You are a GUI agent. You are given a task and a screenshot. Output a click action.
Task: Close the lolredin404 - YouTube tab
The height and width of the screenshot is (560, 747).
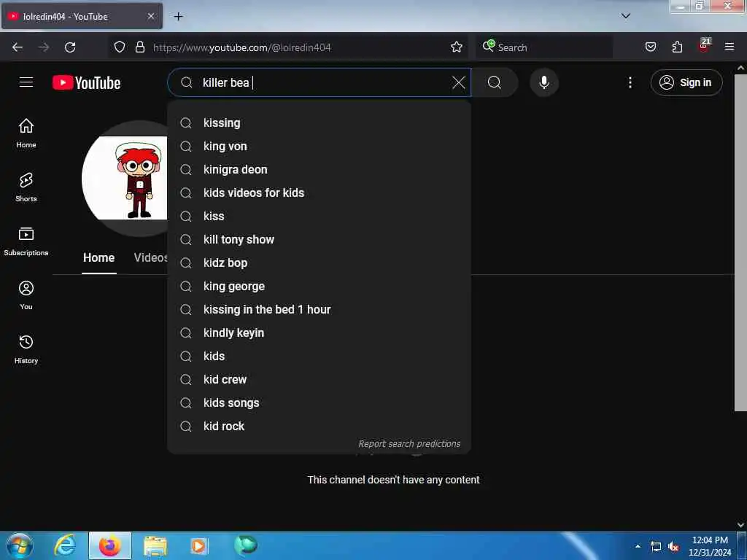click(150, 16)
